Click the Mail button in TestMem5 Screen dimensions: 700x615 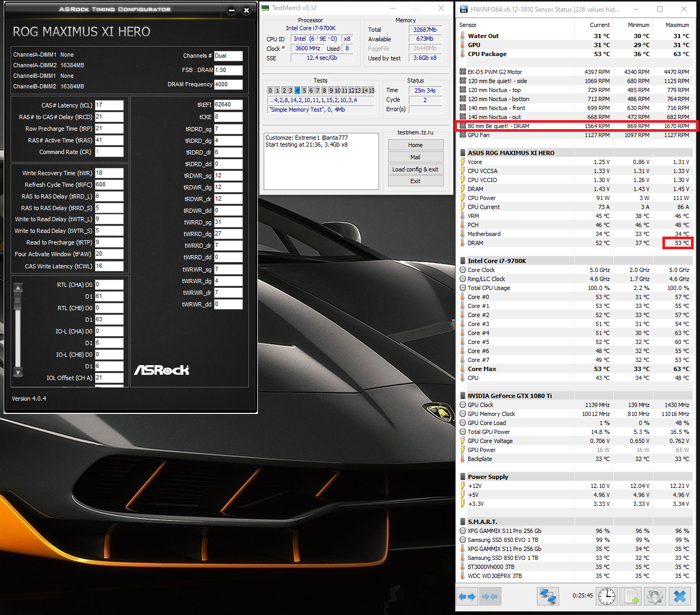pyautogui.click(x=416, y=157)
